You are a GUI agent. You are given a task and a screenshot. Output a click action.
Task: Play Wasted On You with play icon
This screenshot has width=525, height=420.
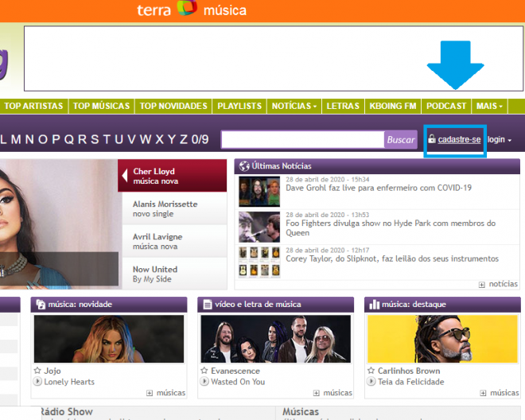(x=204, y=381)
